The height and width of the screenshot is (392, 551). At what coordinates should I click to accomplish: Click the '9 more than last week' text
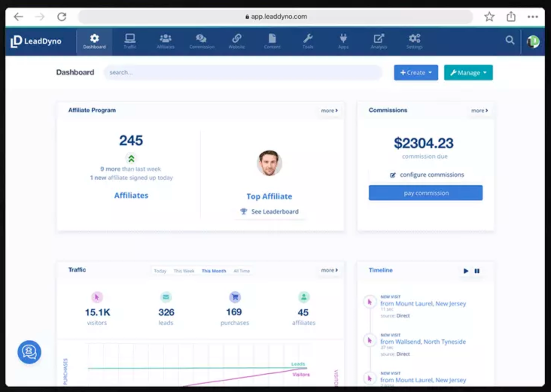(131, 169)
